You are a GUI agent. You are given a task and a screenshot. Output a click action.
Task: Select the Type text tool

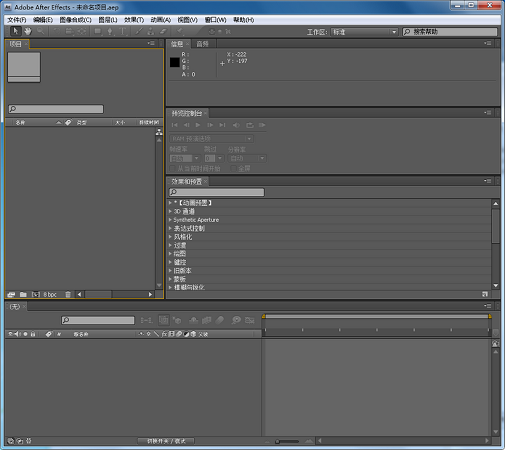(122, 32)
